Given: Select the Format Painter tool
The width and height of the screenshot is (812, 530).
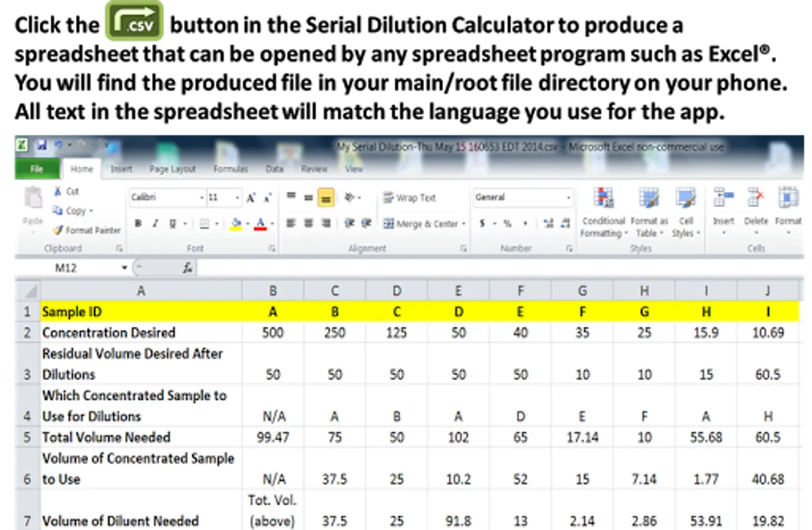Looking at the screenshot, I should click(x=86, y=230).
